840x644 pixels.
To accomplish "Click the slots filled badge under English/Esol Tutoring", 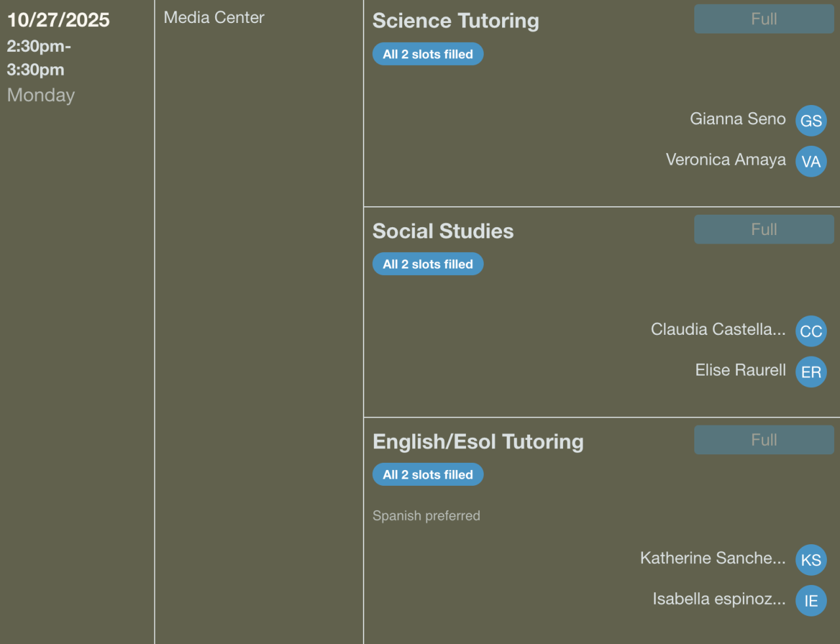I will click(x=428, y=475).
